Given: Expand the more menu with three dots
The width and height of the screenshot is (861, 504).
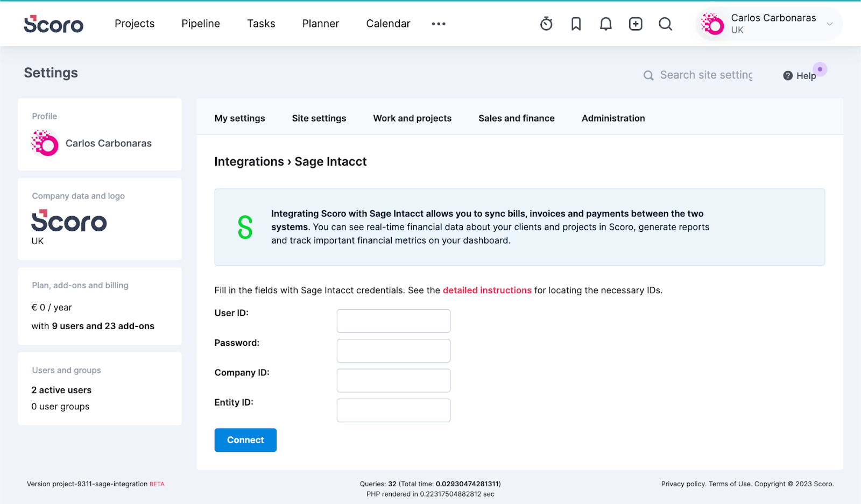Looking at the screenshot, I should pyautogui.click(x=439, y=24).
